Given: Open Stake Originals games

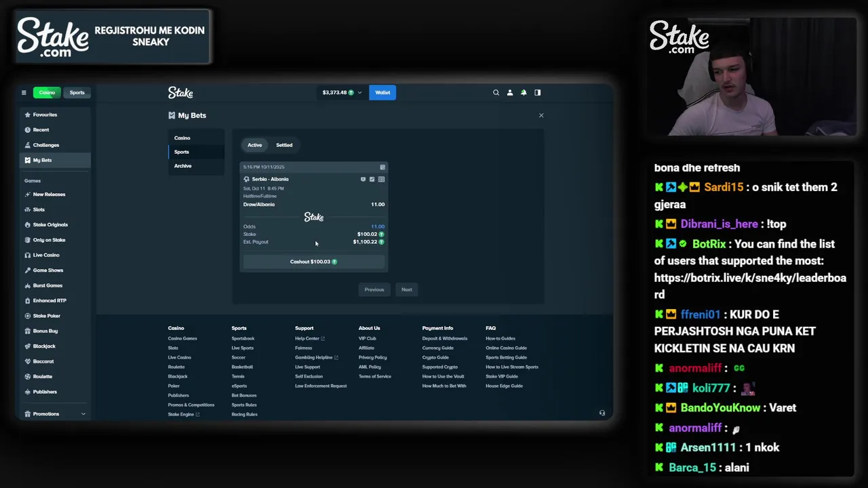Looking at the screenshot, I should tap(55, 224).
